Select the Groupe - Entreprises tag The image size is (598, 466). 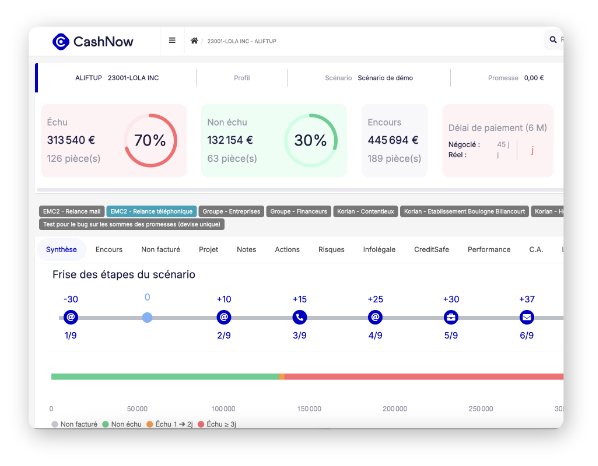click(x=231, y=211)
